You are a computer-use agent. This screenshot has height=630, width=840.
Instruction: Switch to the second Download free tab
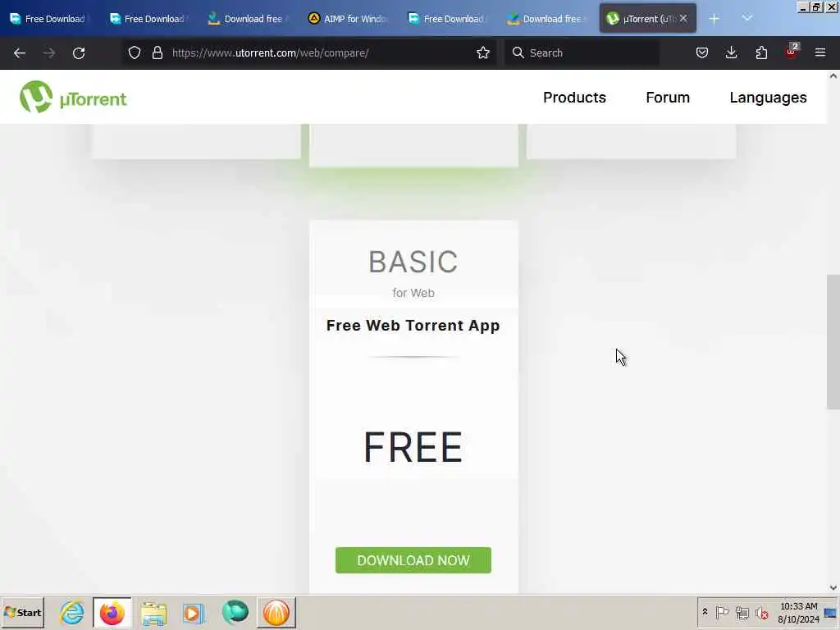point(547,19)
